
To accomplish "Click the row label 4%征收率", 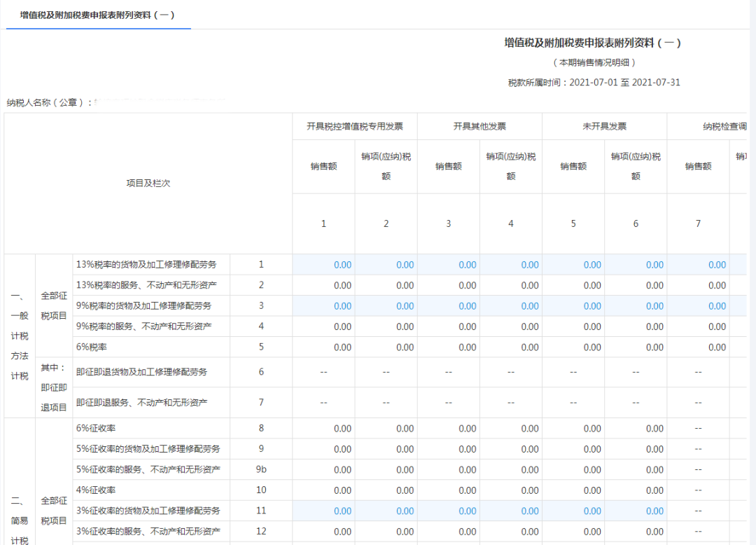I will coord(96,490).
